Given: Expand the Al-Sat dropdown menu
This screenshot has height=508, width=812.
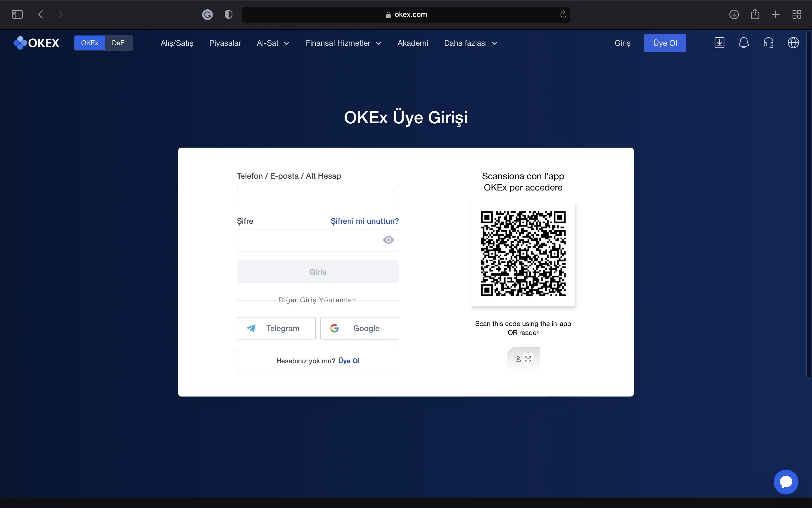Looking at the screenshot, I should click(273, 43).
